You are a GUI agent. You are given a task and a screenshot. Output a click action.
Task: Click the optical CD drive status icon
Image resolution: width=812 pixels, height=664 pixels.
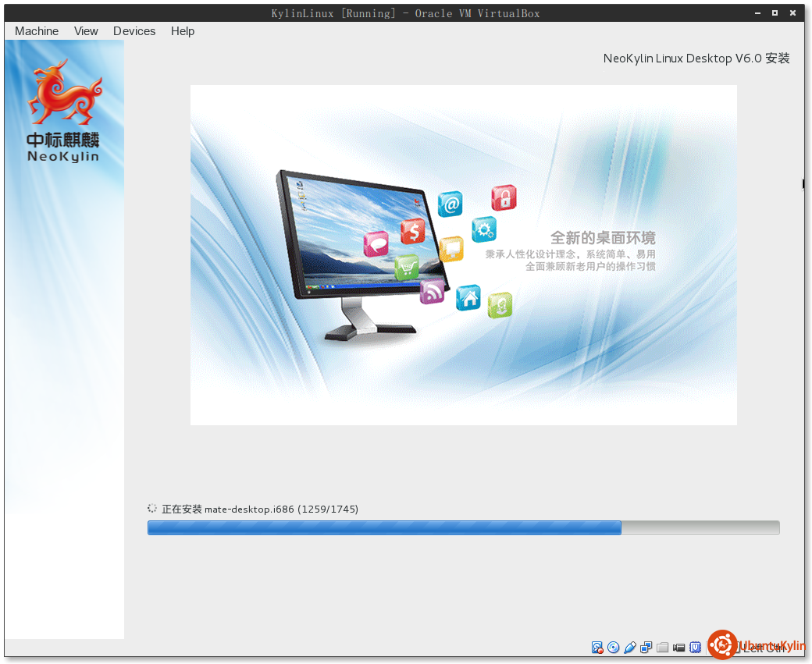click(x=614, y=647)
